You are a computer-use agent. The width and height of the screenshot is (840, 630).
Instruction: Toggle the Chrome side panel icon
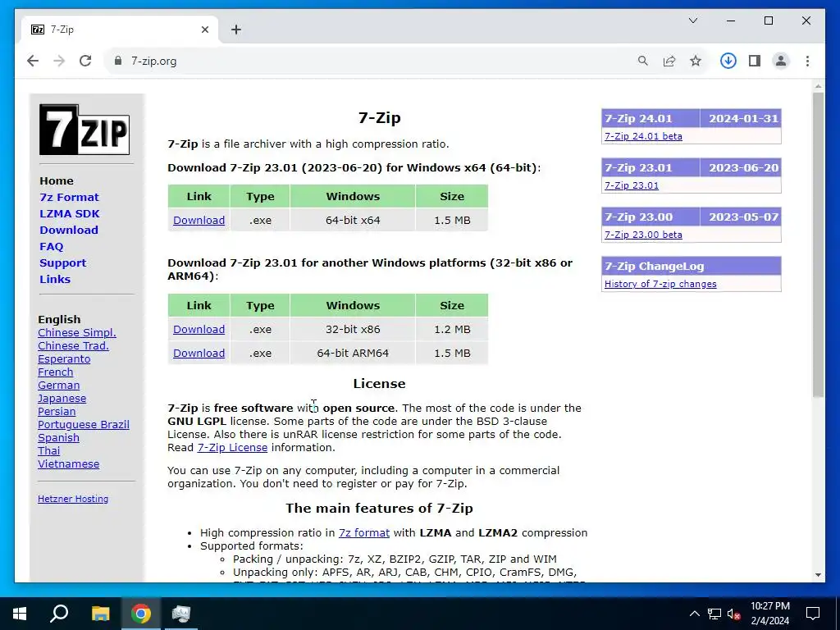[x=755, y=61]
